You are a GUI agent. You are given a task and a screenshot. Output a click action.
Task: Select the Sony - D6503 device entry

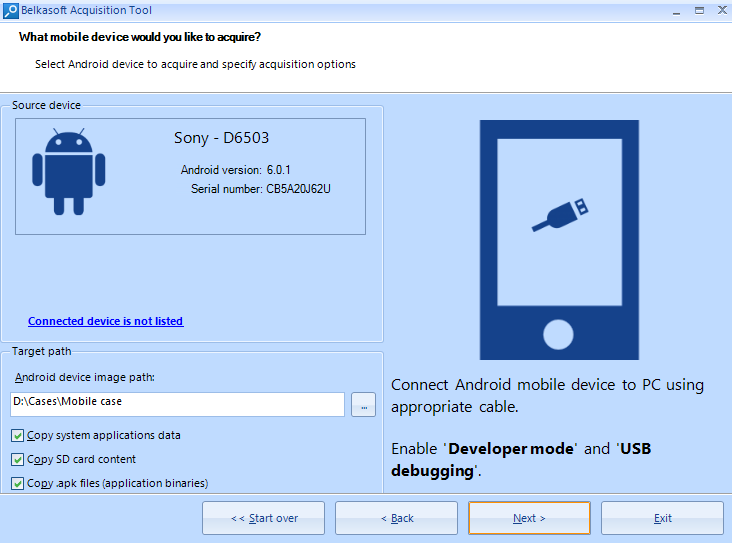[190, 176]
